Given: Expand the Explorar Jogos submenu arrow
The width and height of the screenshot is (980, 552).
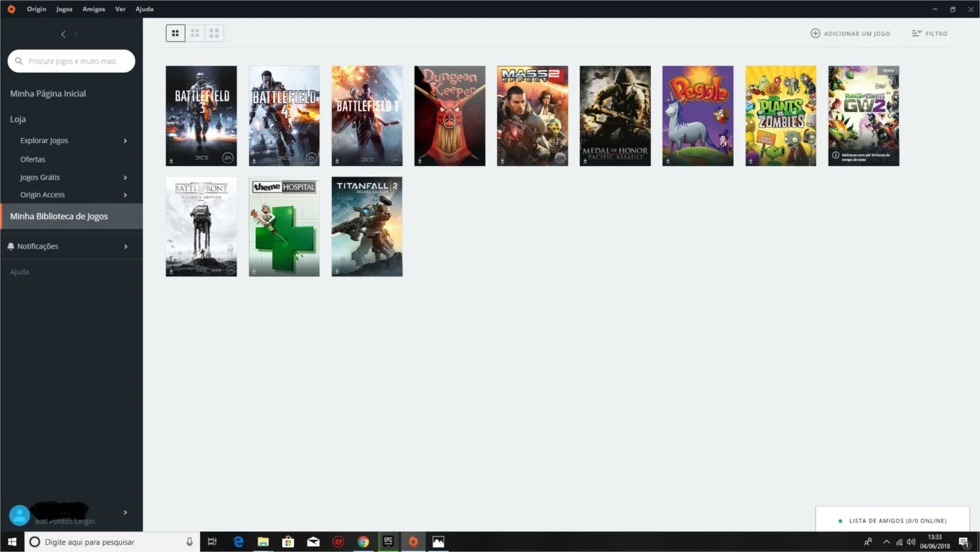Looking at the screenshot, I should (125, 141).
